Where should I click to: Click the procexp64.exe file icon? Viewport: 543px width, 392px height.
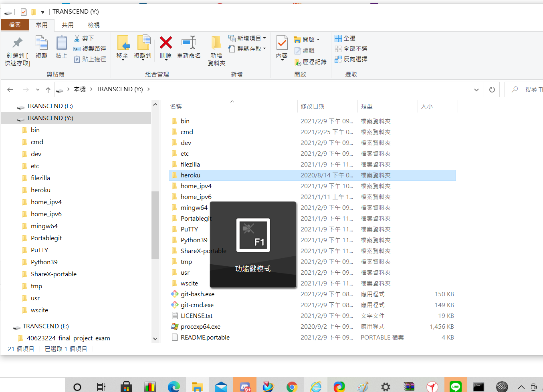point(175,326)
